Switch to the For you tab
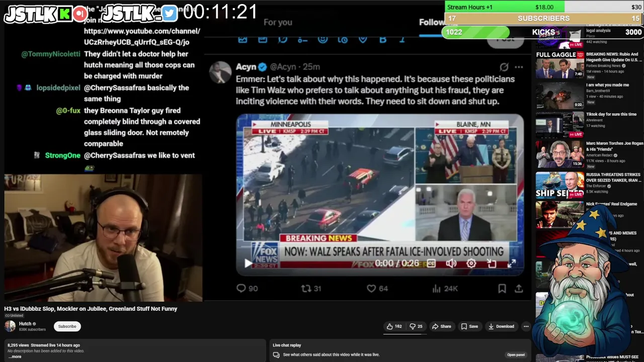The width and height of the screenshot is (644, 362). pyautogui.click(x=278, y=22)
